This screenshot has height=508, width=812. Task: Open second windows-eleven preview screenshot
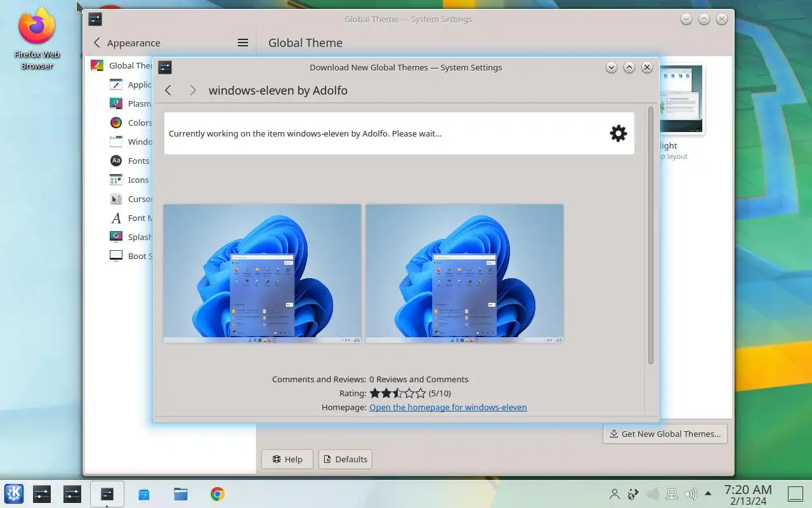click(464, 274)
